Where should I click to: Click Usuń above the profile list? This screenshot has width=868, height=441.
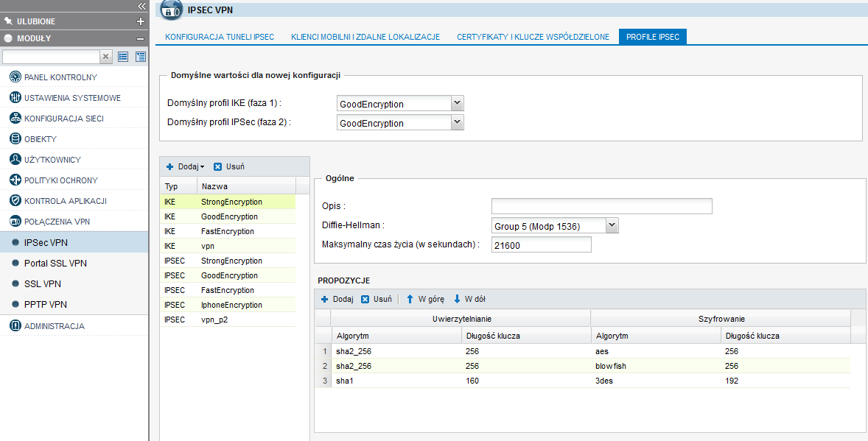pos(229,166)
